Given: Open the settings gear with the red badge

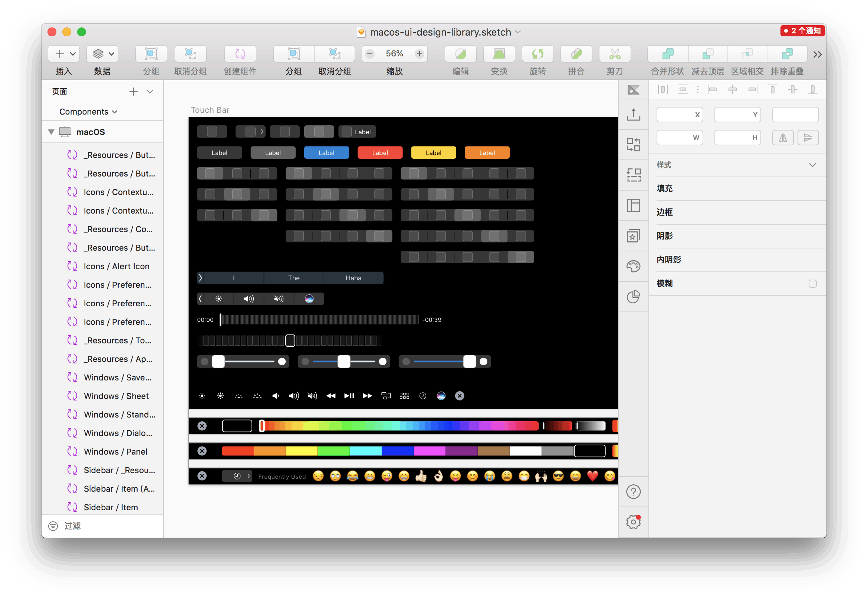Looking at the screenshot, I should point(633,522).
